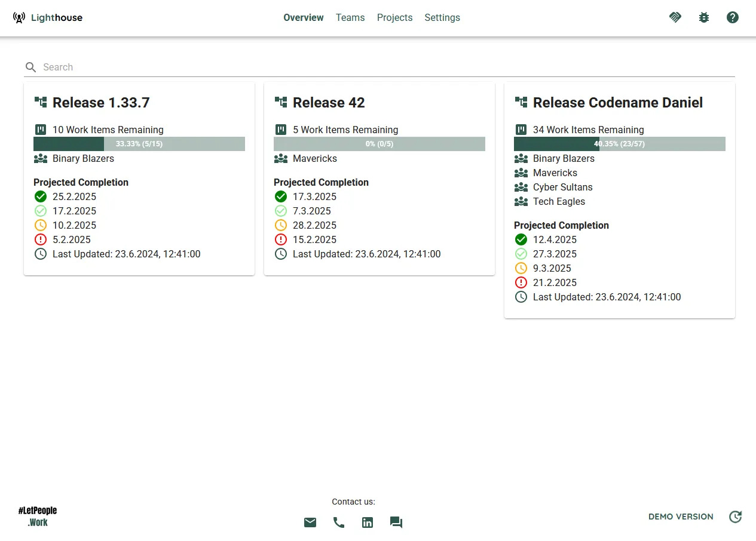Open the LinkedIn contact icon
Image resolution: width=756 pixels, height=541 pixels.
coord(368,522)
